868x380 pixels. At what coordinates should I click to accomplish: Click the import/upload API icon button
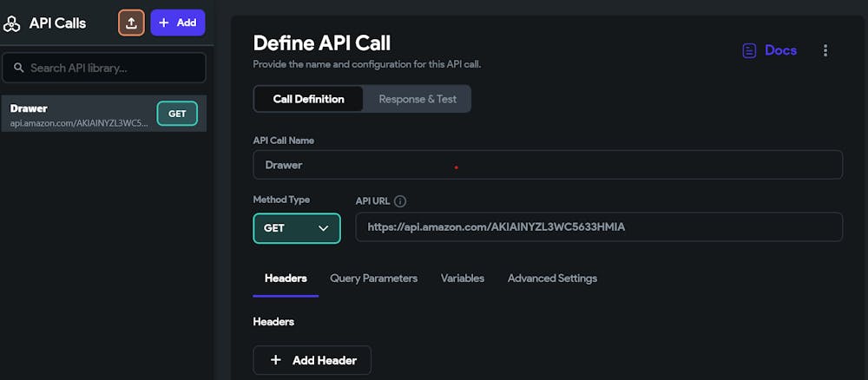pos(131,23)
